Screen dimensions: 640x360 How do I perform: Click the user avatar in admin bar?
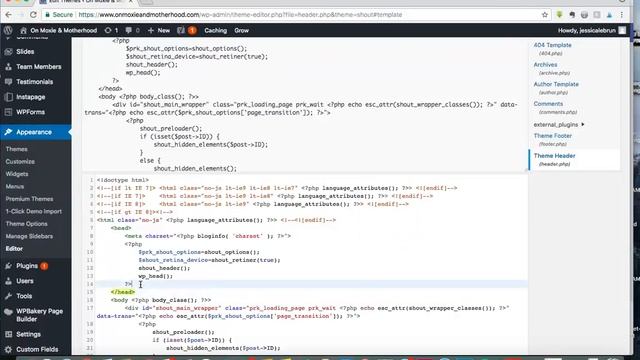[622, 30]
